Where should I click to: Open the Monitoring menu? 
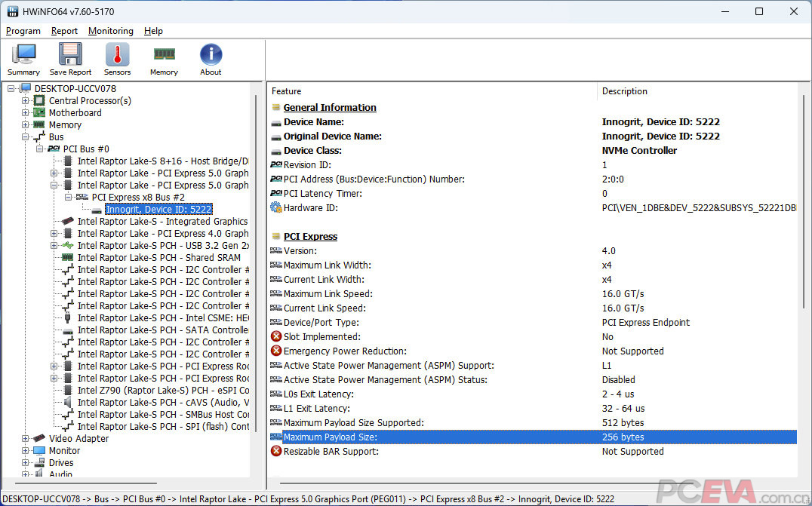(x=110, y=31)
